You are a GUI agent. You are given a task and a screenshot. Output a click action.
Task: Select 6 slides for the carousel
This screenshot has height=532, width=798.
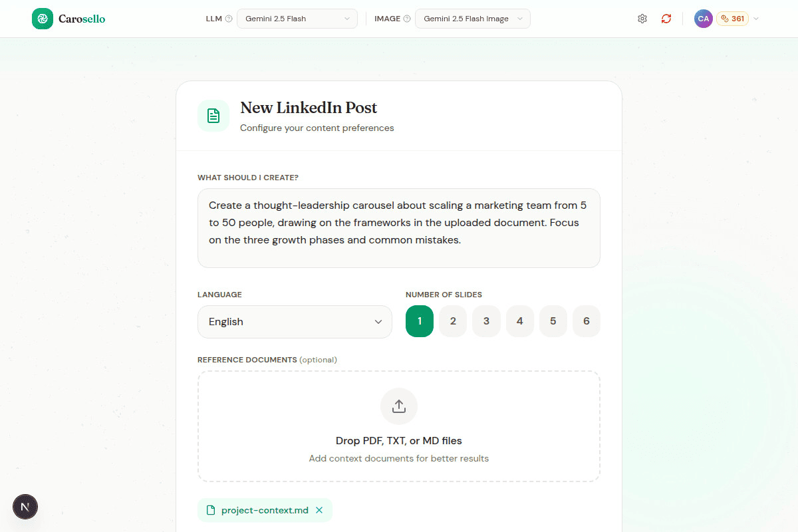[x=587, y=321]
